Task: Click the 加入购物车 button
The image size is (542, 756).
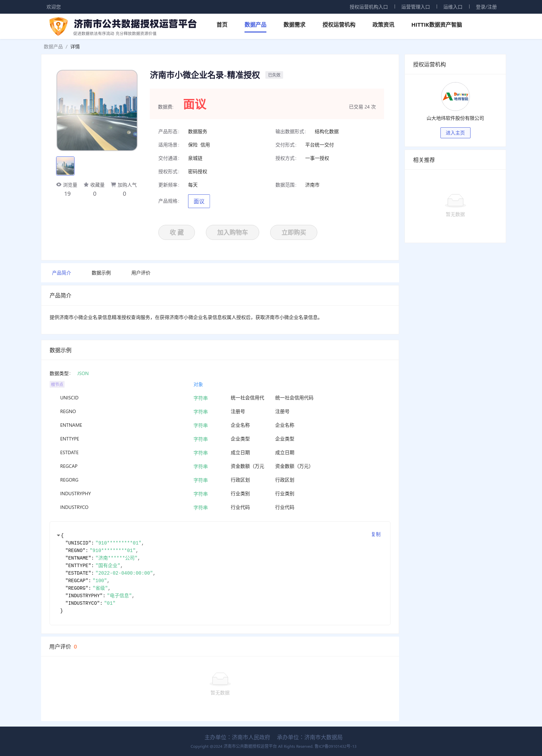Action: point(233,232)
